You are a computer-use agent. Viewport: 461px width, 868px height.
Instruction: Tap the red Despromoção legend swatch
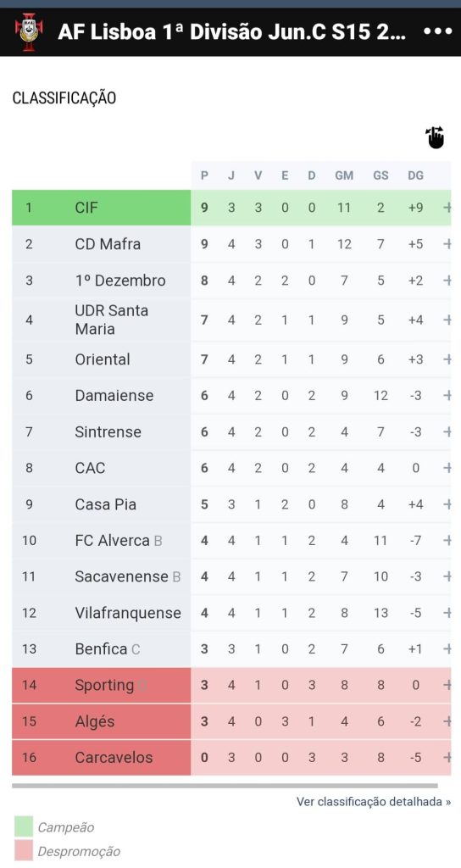point(24,851)
